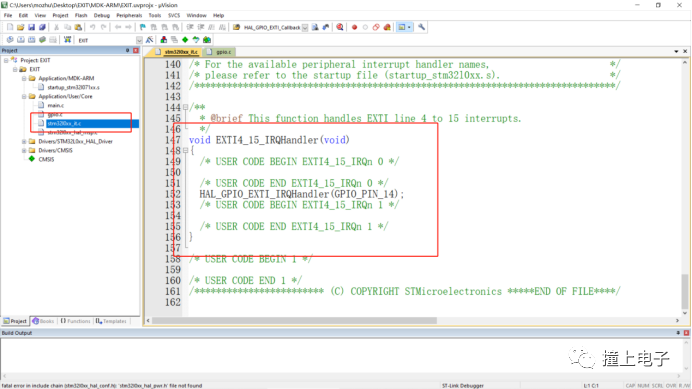
Task: Click the editor horizontal scrollbar thumb
Action: click(294, 321)
